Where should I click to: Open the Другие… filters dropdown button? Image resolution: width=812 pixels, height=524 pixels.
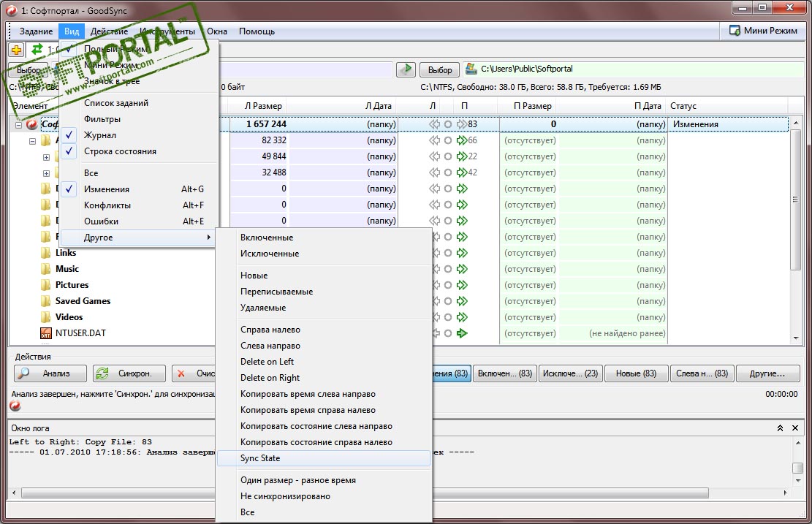(x=767, y=373)
